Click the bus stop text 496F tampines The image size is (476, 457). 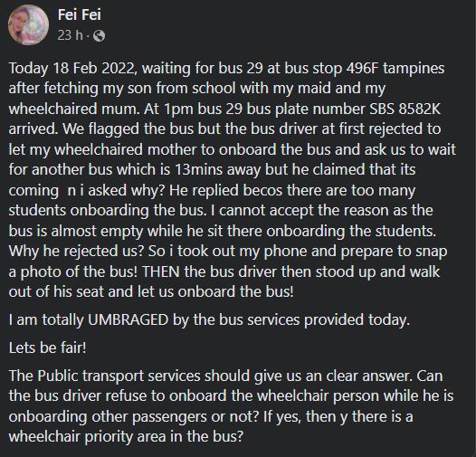[x=395, y=68]
